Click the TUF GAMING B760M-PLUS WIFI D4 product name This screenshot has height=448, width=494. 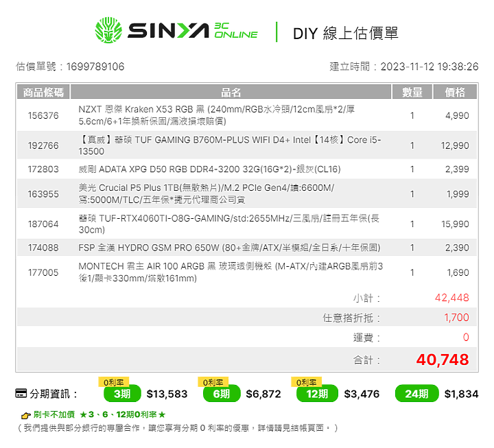230,145
